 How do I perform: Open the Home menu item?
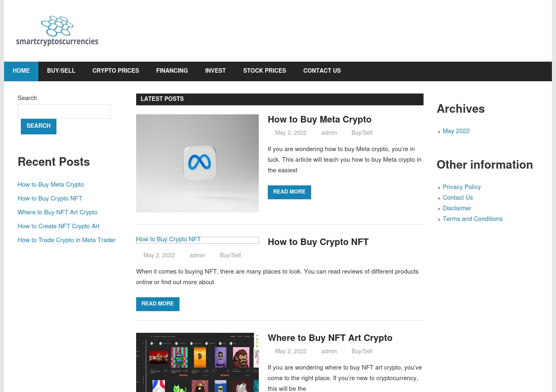(x=21, y=71)
